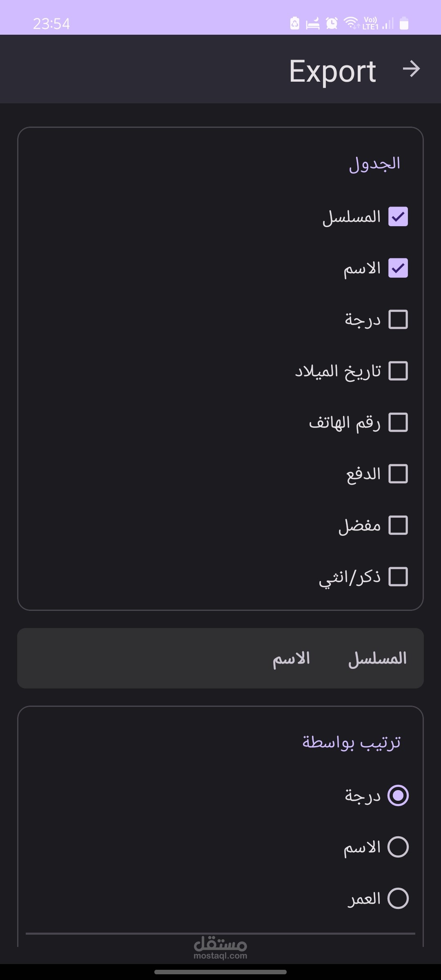Tap المسلسل header in the preview row
The width and height of the screenshot is (441, 980).
(377, 658)
